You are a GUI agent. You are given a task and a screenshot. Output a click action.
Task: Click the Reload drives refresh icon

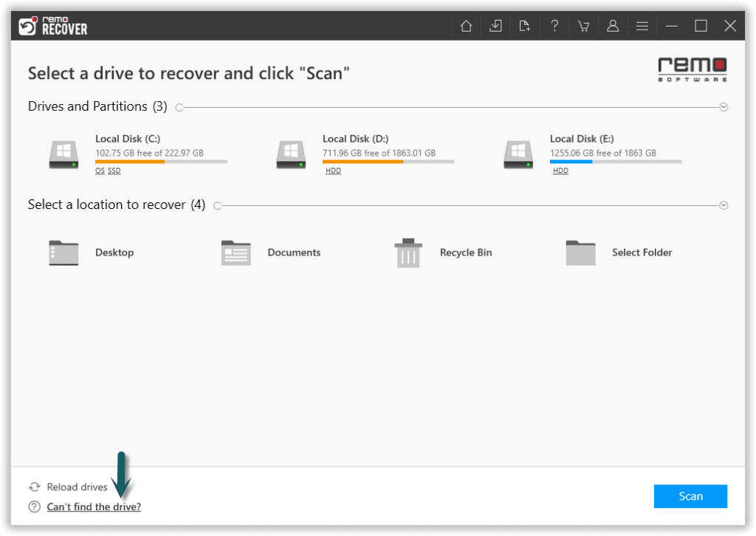pos(34,487)
